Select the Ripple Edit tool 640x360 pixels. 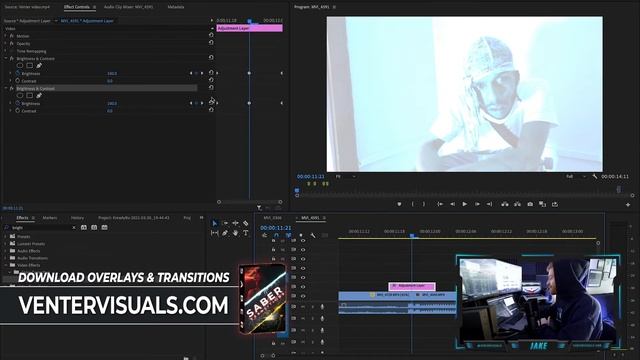235,223
